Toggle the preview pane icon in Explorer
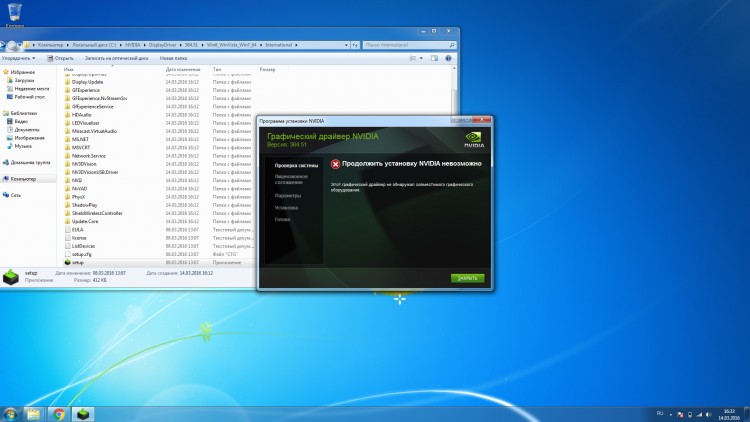Image resolution: width=750 pixels, height=422 pixels. pos(434,58)
